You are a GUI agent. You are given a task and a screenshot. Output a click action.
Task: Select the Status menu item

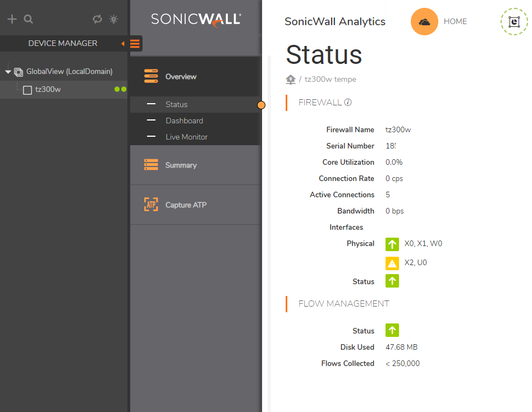pos(176,104)
